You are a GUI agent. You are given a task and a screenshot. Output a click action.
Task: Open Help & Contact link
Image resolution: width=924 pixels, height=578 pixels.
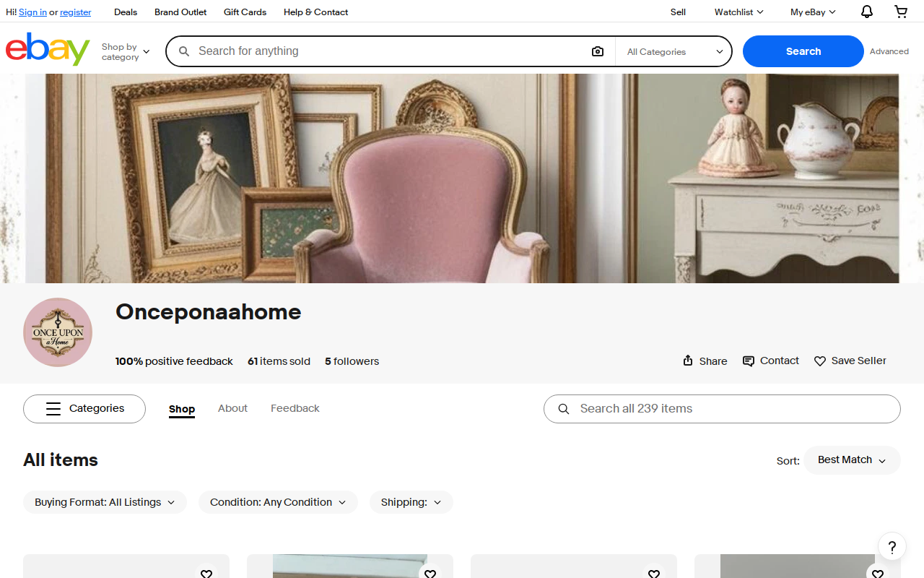[x=315, y=12]
